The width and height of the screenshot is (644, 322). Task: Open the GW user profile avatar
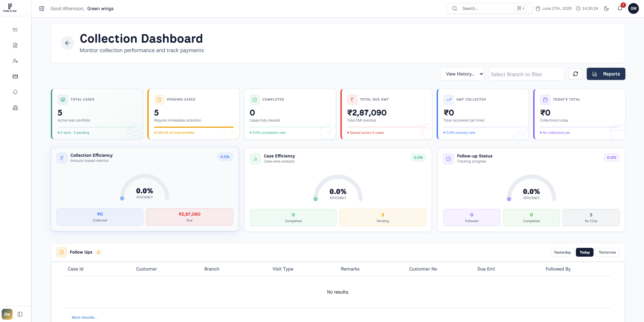[x=633, y=8]
